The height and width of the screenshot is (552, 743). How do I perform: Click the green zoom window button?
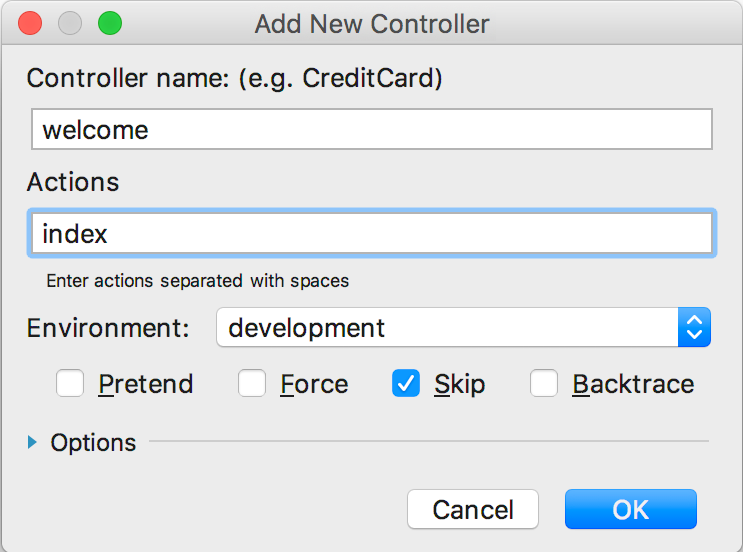pos(109,23)
